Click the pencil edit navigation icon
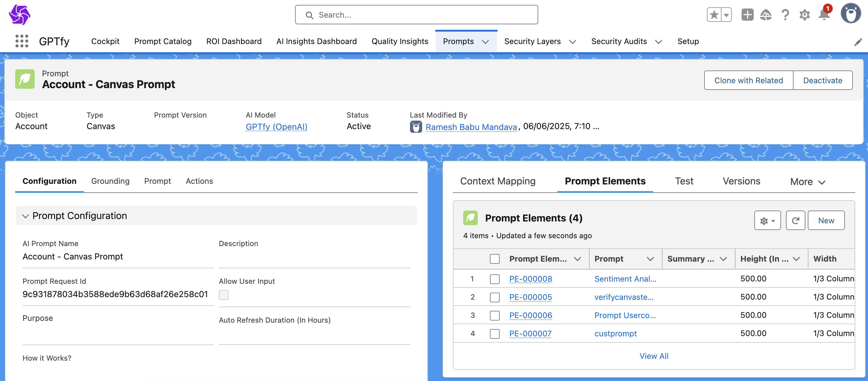868x381 pixels. click(x=858, y=42)
